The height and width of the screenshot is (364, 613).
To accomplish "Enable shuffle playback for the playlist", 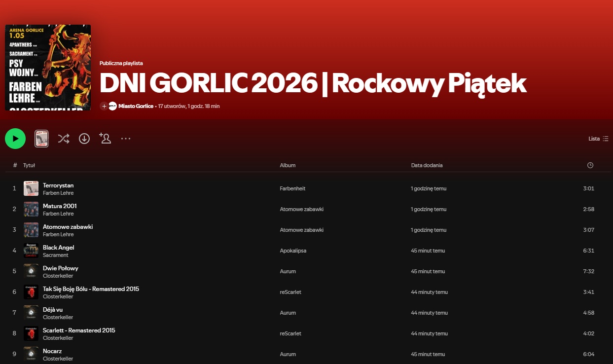I will coord(63,139).
